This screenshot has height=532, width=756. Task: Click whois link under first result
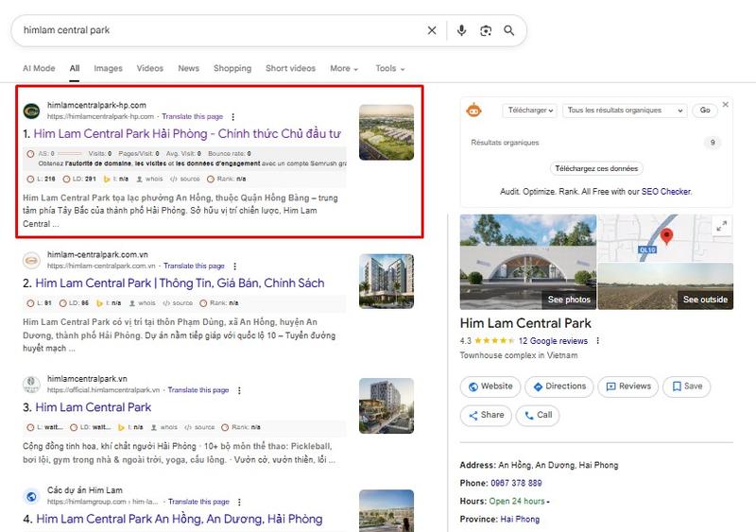tap(149, 179)
